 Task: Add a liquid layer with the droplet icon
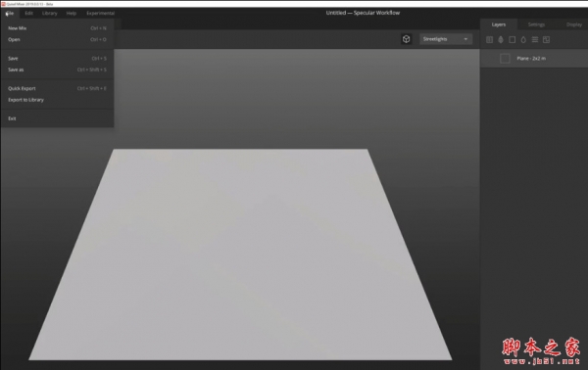(523, 40)
